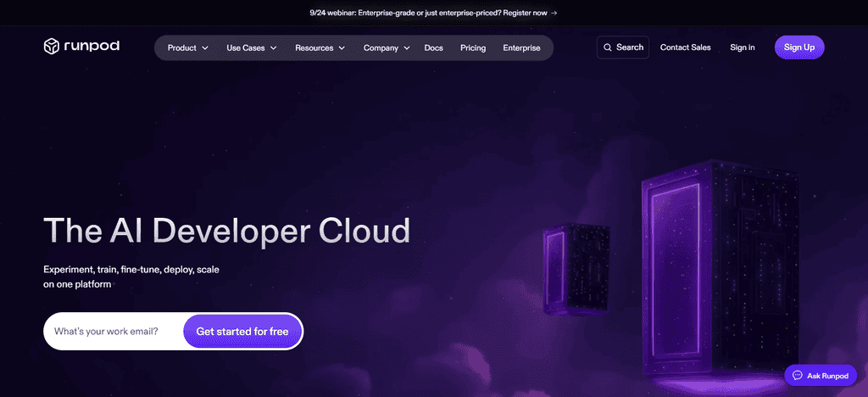Image resolution: width=868 pixels, height=397 pixels.
Task: Click the Sign Up button
Action: point(799,47)
